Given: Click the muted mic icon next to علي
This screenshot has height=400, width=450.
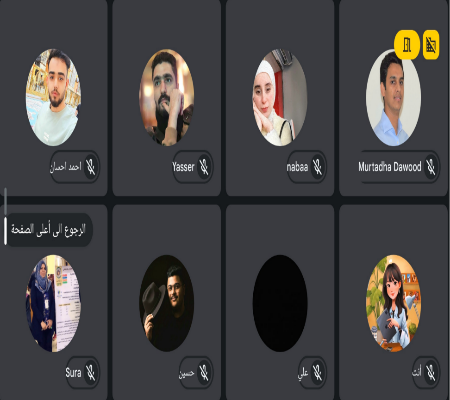Looking at the screenshot, I should click(317, 372).
